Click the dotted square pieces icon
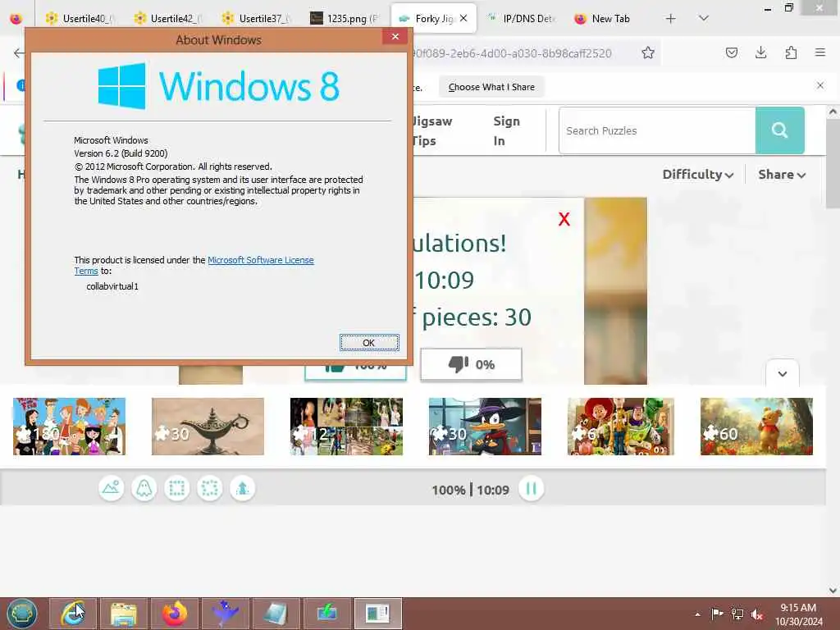Viewport: 840px width, 630px height. tap(209, 489)
